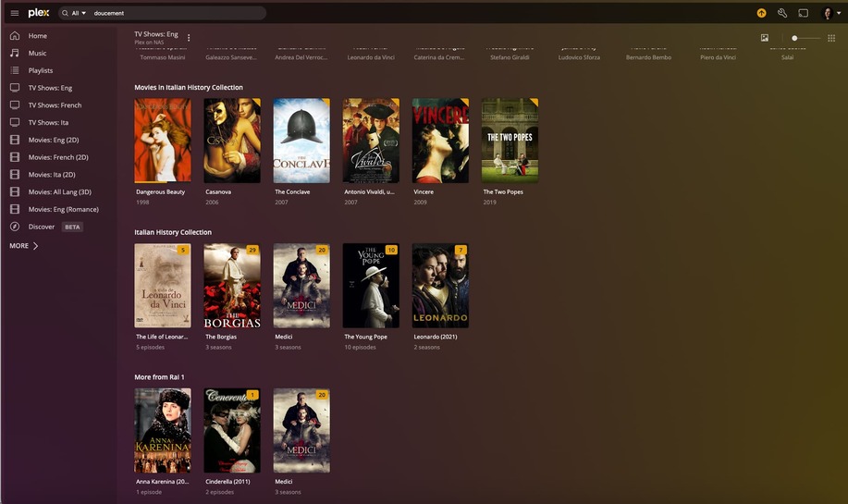Viewport: 848px width, 504px height.
Task: Click 'Leonardo (2021)' title text
Action: [436, 337]
